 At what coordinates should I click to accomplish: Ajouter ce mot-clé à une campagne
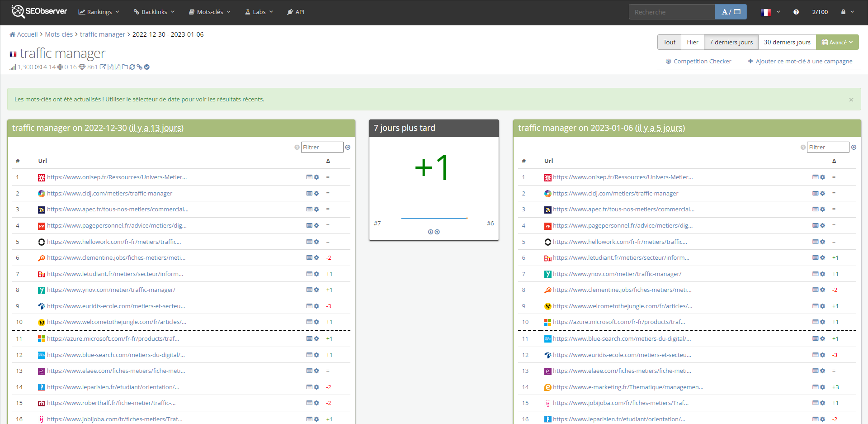[x=800, y=61]
